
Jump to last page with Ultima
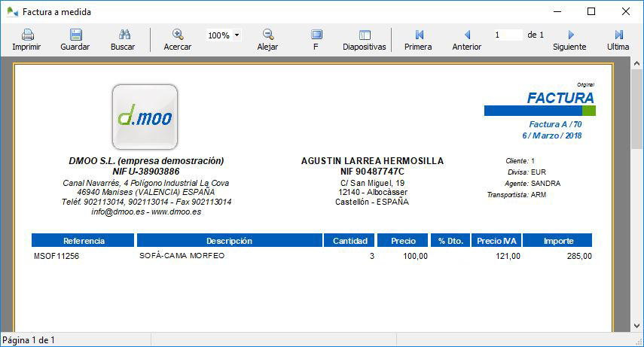618,35
